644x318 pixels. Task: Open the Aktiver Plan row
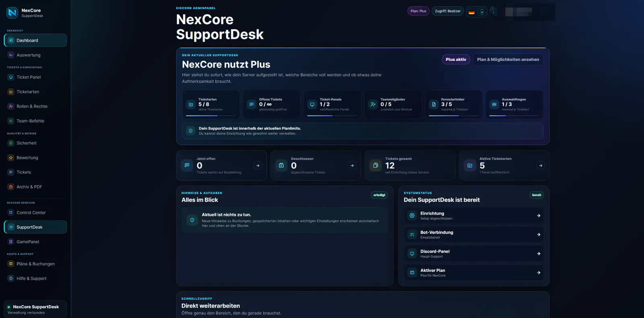click(474, 273)
